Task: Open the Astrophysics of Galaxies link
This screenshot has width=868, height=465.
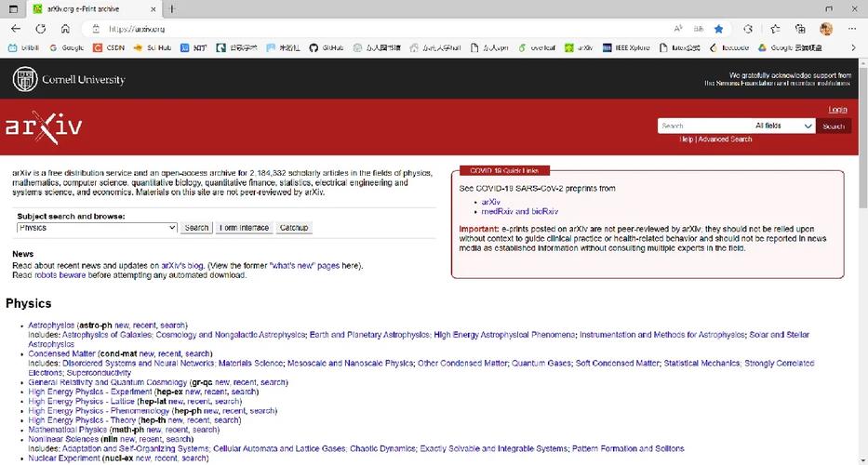Action: coord(106,335)
